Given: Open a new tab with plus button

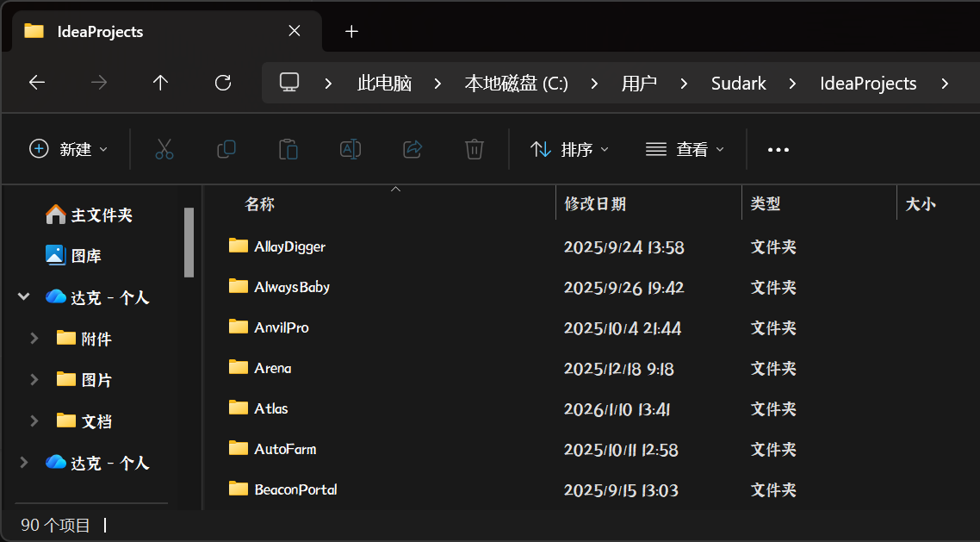Looking at the screenshot, I should click(351, 31).
